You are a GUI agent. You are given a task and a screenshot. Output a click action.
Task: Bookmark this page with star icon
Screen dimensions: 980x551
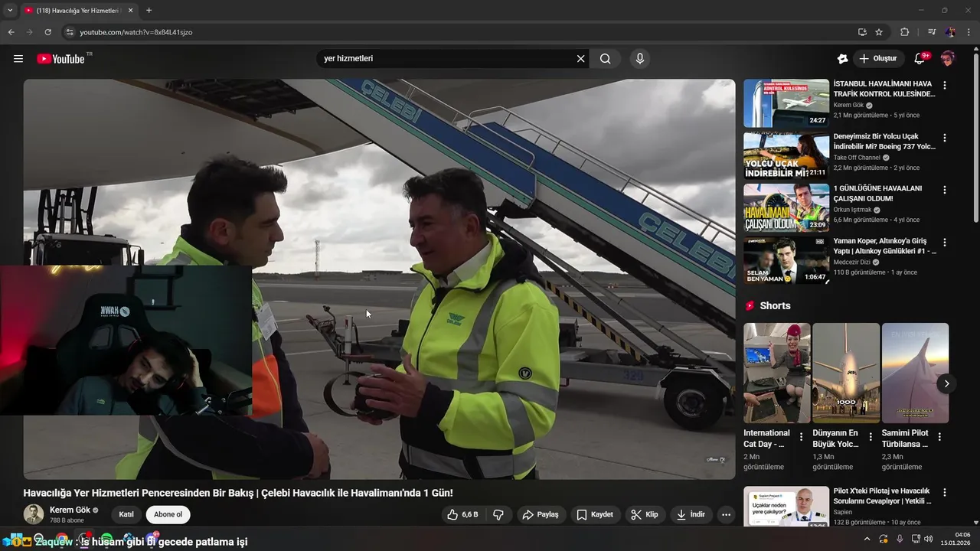[879, 32]
